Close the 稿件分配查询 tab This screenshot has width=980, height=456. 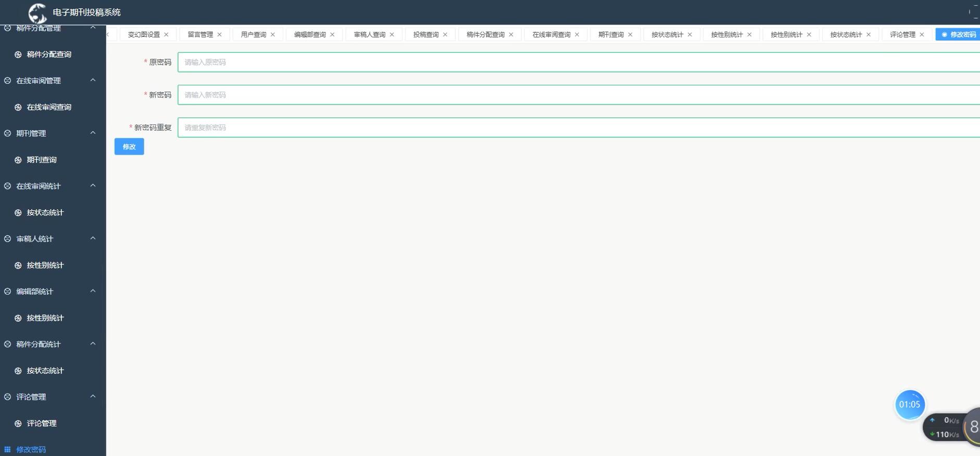click(511, 35)
